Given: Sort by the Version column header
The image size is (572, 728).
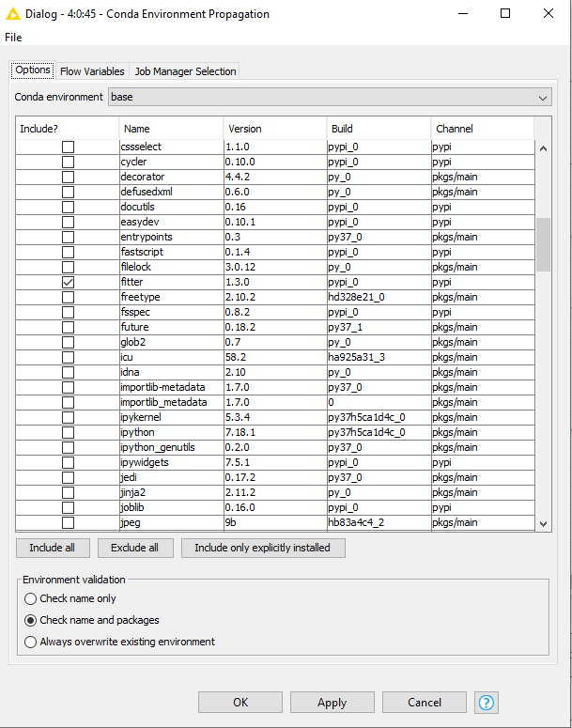Looking at the screenshot, I should 274,129.
